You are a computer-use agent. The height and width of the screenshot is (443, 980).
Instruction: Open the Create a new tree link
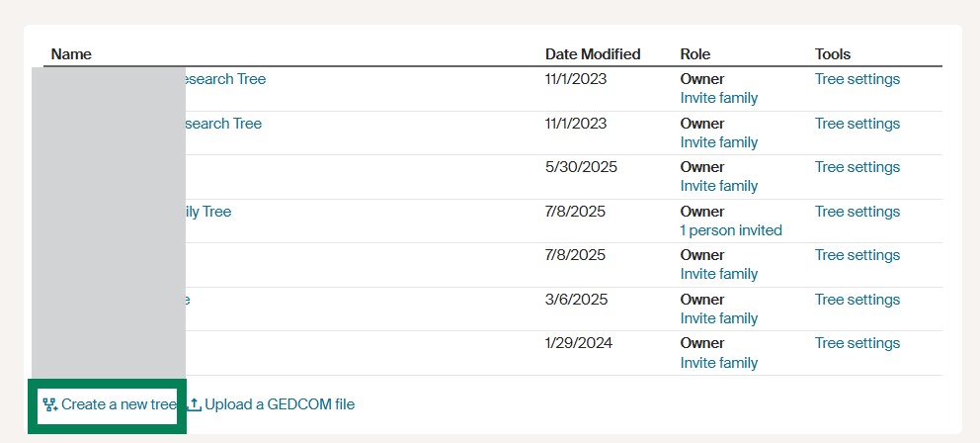(x=119, y=404)
